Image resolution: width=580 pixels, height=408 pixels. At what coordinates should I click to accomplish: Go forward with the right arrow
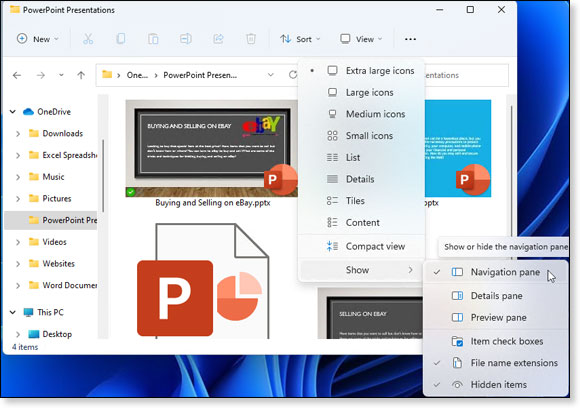coord(40,75)
